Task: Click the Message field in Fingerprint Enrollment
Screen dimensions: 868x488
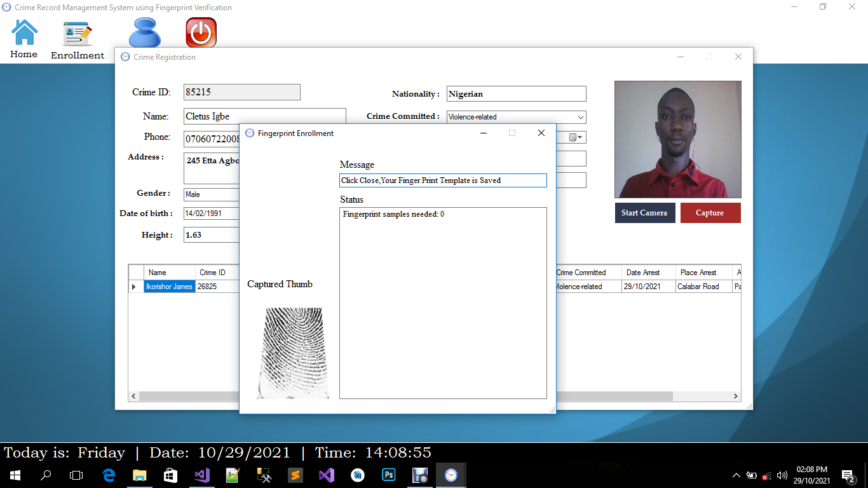Action: 443,180
